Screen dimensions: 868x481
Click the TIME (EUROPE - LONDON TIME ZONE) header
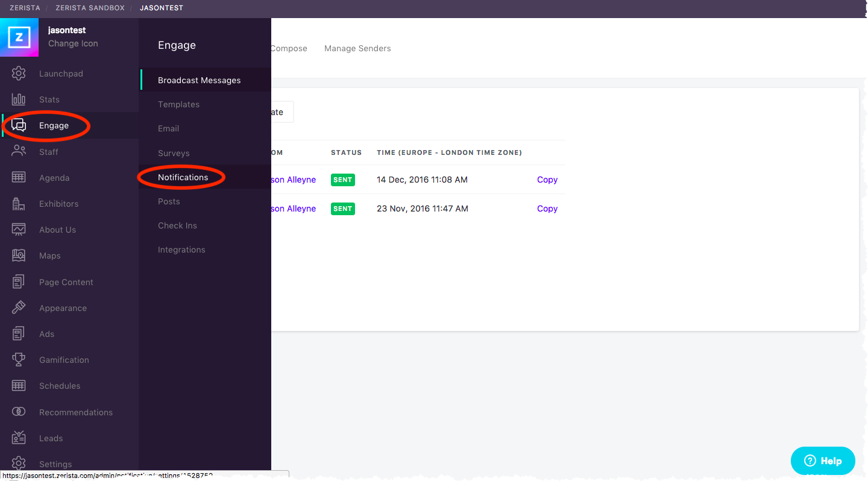449,152
